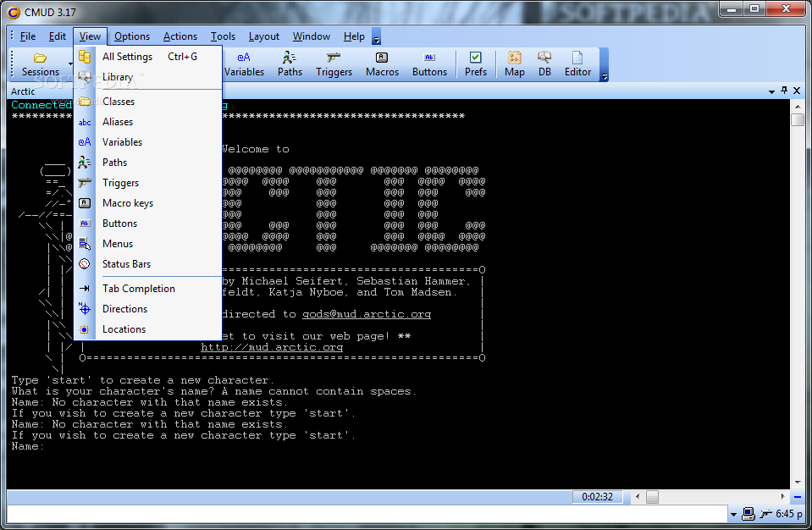Image resolution: width=812 pixels, height=530 pixels.
Task: Close the open View menu
Action: pos(90,36)
